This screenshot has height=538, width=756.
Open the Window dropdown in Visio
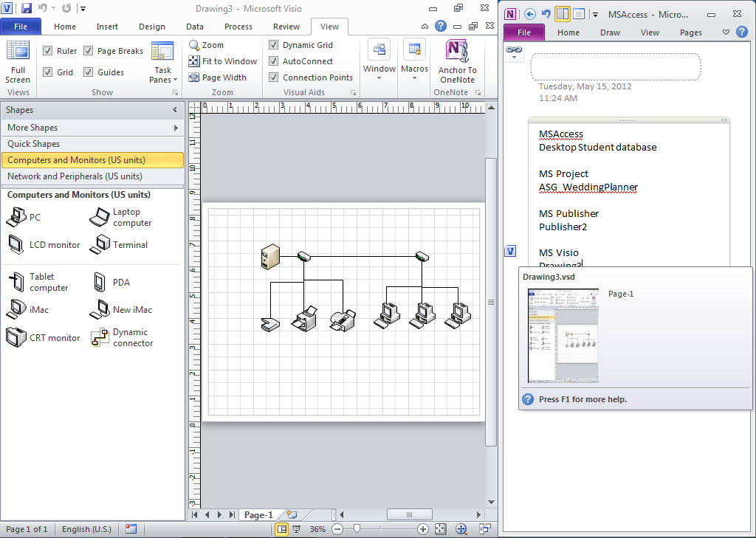(x=379, y=61)
